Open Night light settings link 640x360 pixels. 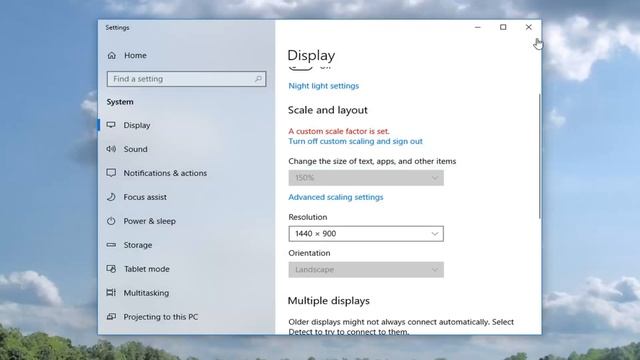coord(324,86)
